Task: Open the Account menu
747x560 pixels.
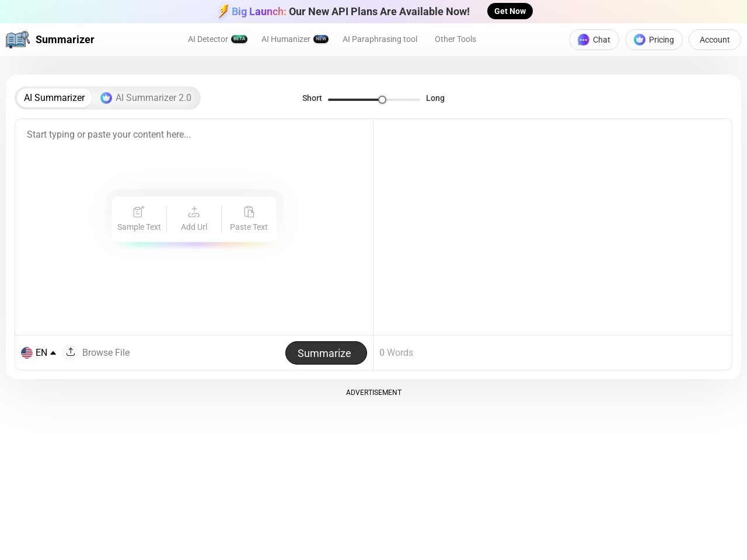Action: click(714, 40)
